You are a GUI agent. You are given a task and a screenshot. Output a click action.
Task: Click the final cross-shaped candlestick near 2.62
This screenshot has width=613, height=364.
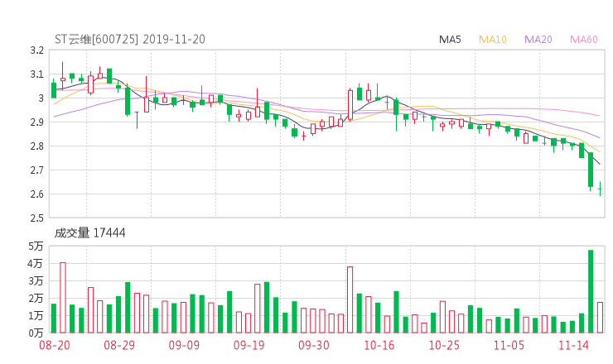[600, 189]
